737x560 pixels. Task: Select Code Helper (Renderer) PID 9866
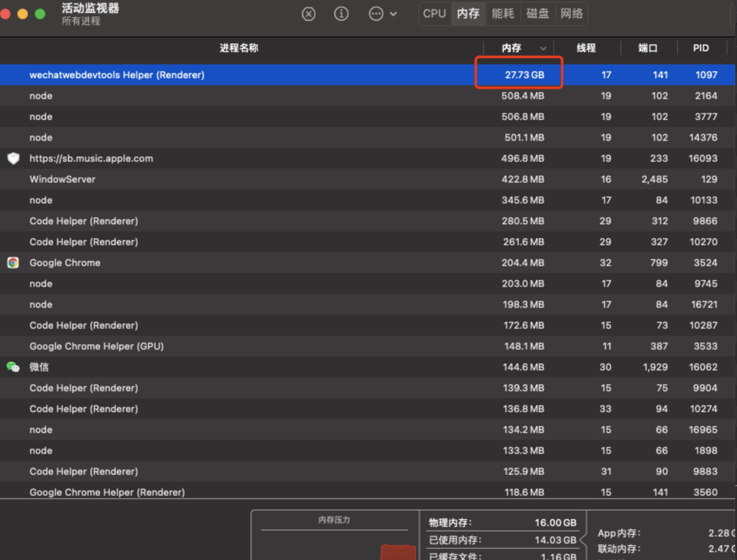[368, 221]
